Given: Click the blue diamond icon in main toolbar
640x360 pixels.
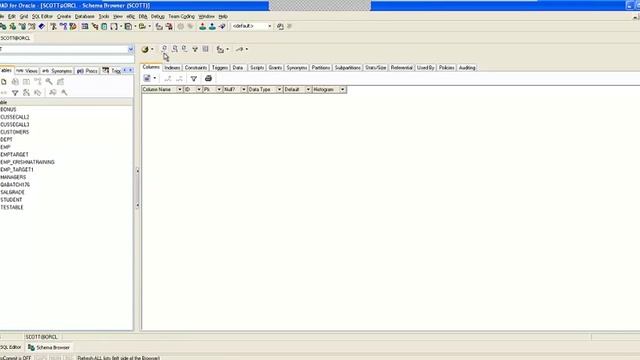Looking at the screenshot, I should 42,26.
